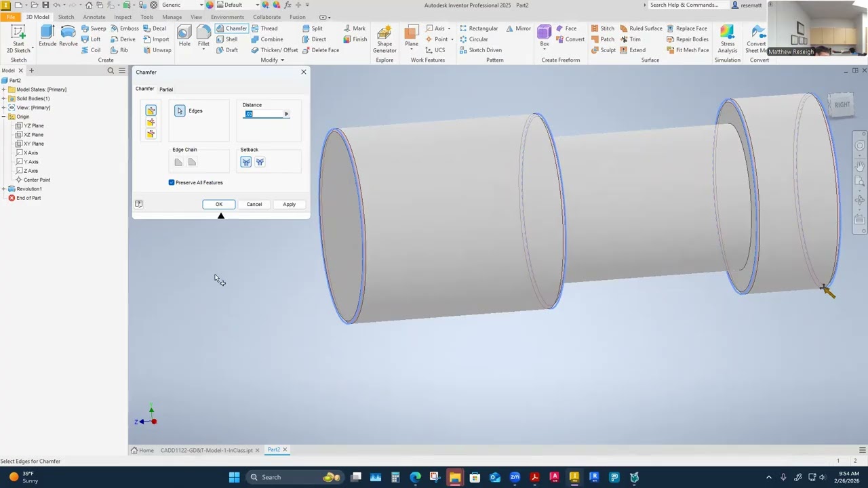
Task: Expand the Model States node
Action: [4, 89]
